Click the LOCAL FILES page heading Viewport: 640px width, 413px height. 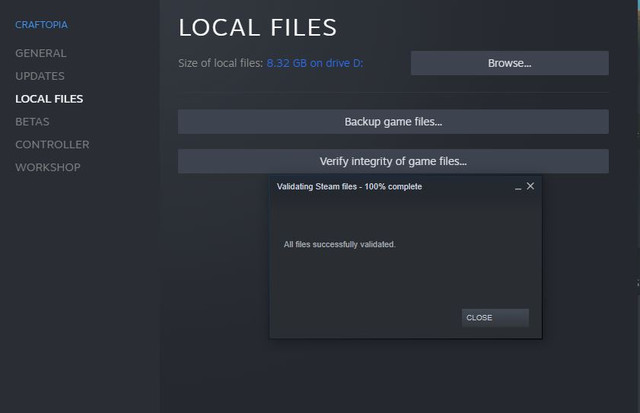tap(258, 28)
